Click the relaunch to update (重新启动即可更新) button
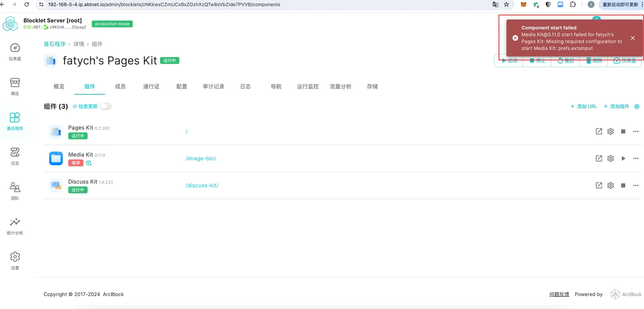The image size is (644, 309). point(620,4)
